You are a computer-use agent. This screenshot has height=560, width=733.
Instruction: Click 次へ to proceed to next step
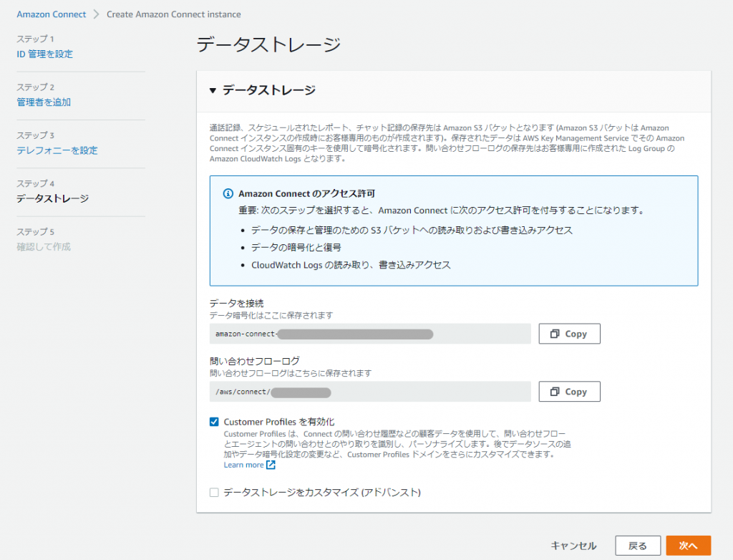pos(688,546)
